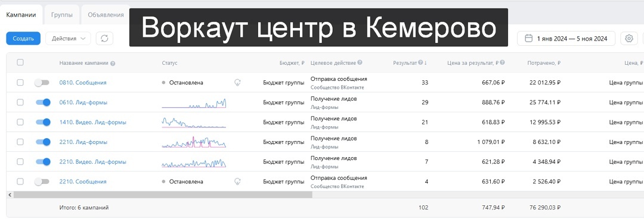644x219 pixels.
Task: Click the Цена за результат column header
Action: pos(473,63)
